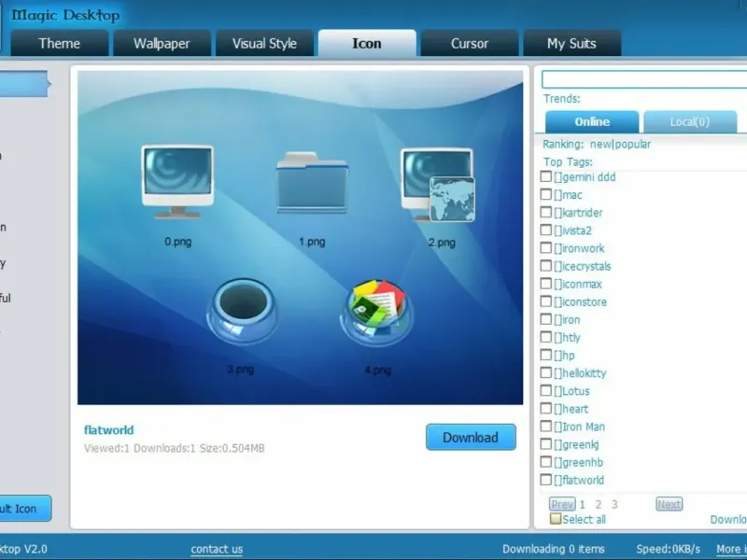Select the Icon tab

click(x=367, y=43)
